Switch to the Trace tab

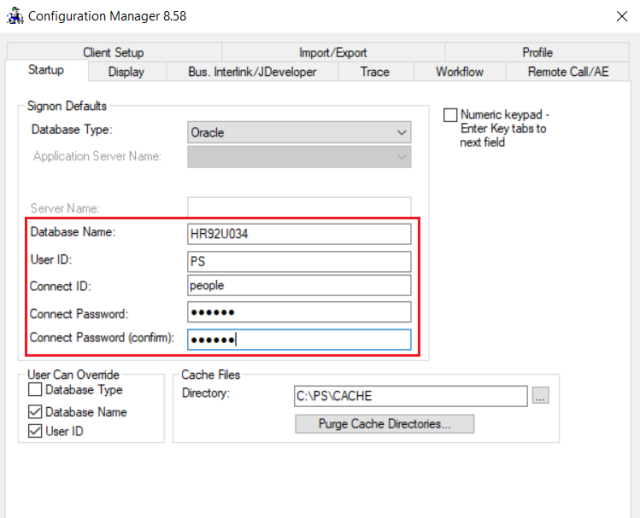[375, 72]
